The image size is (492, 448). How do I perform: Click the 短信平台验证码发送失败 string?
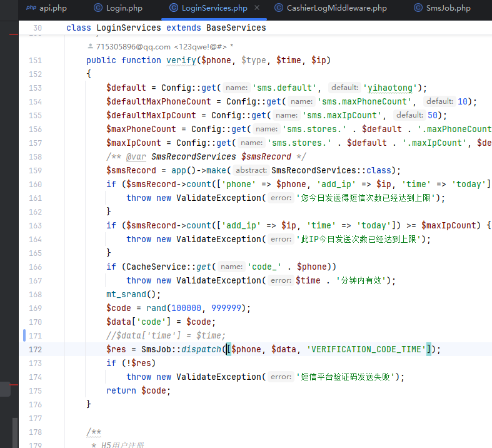pyautogui.click(x=345, y=377)
